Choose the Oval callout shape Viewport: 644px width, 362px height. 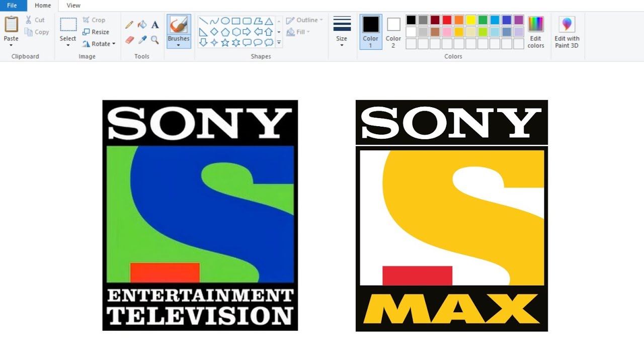pyautogui.click(x=258, y=43)
